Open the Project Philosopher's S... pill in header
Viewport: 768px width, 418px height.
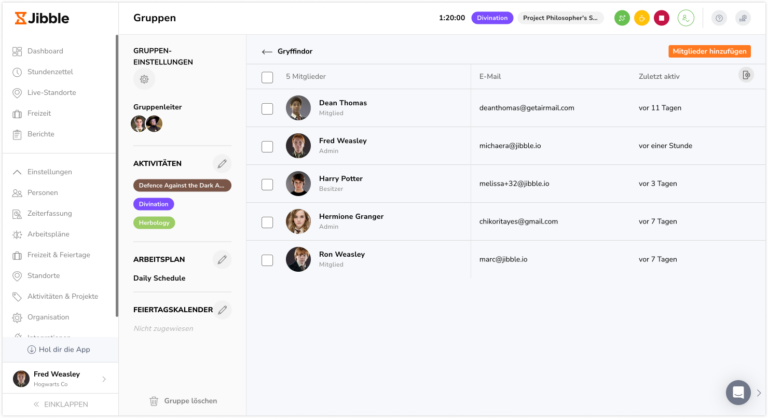(x=560, y=18)
